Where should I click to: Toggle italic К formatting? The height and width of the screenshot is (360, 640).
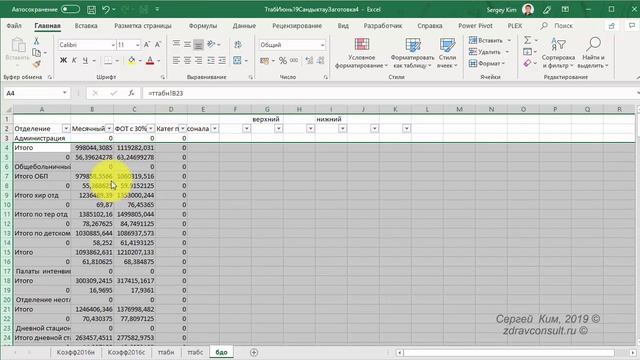(x=74, y=60)
